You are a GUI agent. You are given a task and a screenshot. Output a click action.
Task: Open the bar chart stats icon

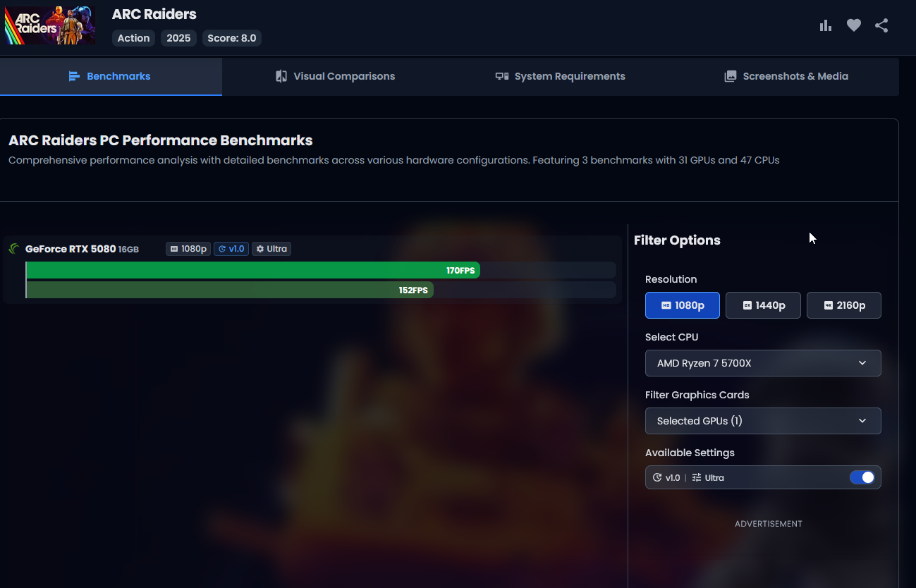826,25
